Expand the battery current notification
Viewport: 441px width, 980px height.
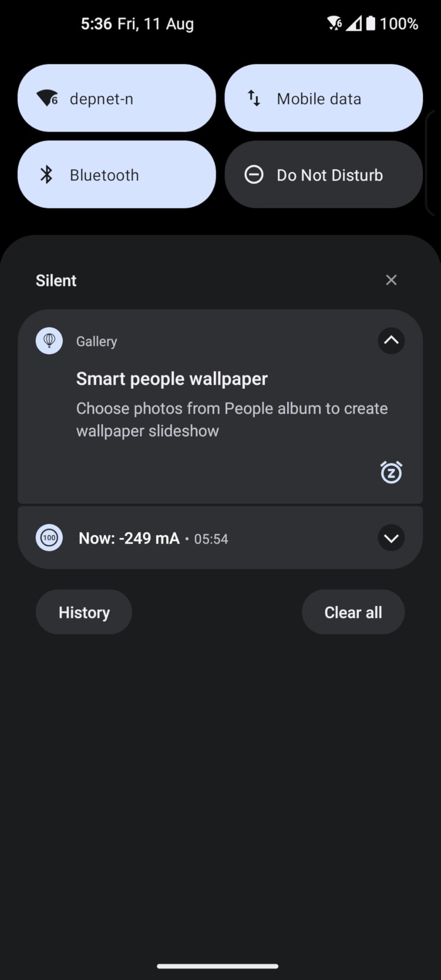[391, 538]
